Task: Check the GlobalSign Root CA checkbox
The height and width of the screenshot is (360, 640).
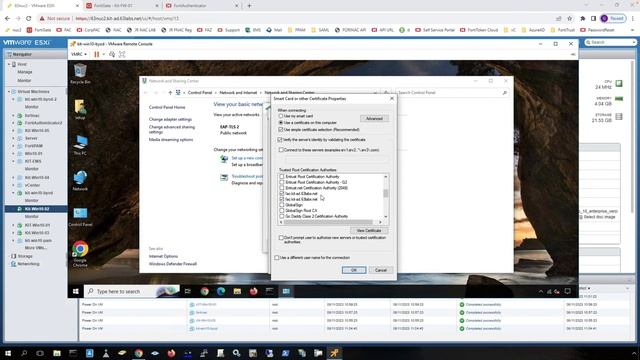Action: pyautogui.click(x=282, y=210)
